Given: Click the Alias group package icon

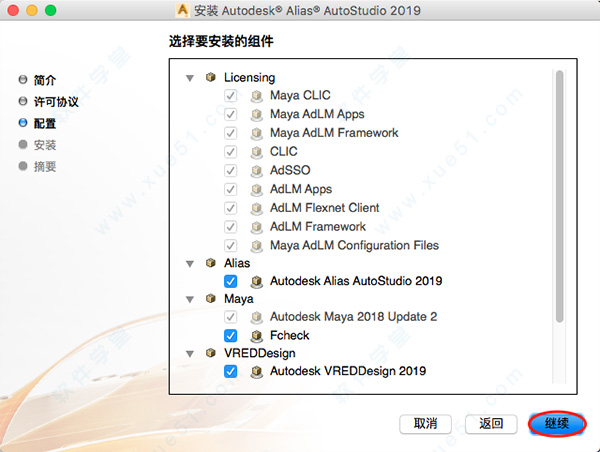Looking at the screenshot, I should (210, 263).
